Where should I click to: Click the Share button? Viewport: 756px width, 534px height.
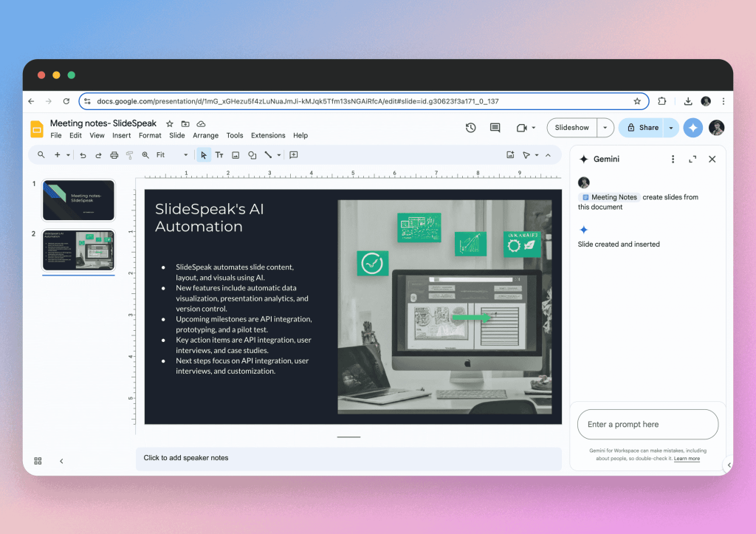pos(642,128)
